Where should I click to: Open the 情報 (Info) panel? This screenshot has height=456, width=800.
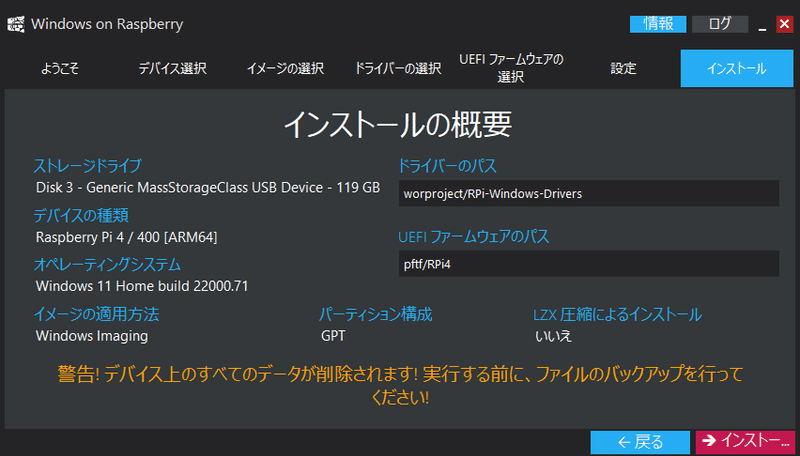658,24
